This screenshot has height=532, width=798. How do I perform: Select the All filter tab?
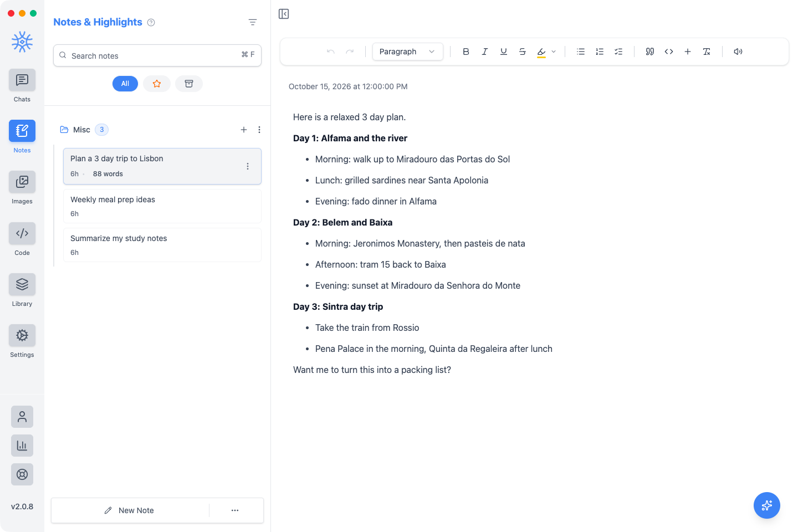pyautogui.click(x=125, y=84)
